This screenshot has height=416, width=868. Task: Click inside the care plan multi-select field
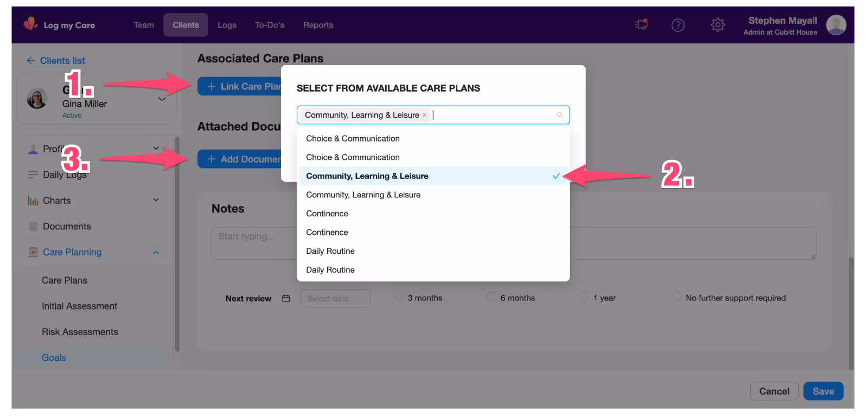(x=433, y=115)
